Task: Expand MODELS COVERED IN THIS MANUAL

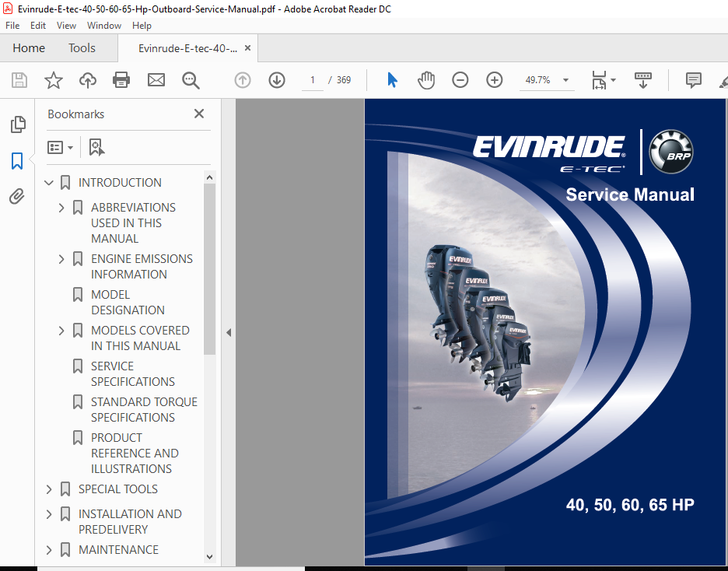Action: [61, 331]
